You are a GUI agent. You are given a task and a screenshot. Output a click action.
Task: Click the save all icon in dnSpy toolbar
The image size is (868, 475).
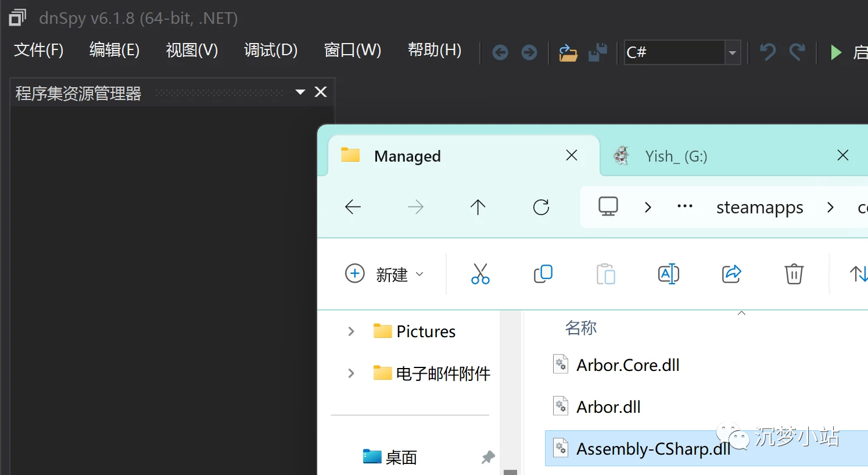(x=598, y=52)
